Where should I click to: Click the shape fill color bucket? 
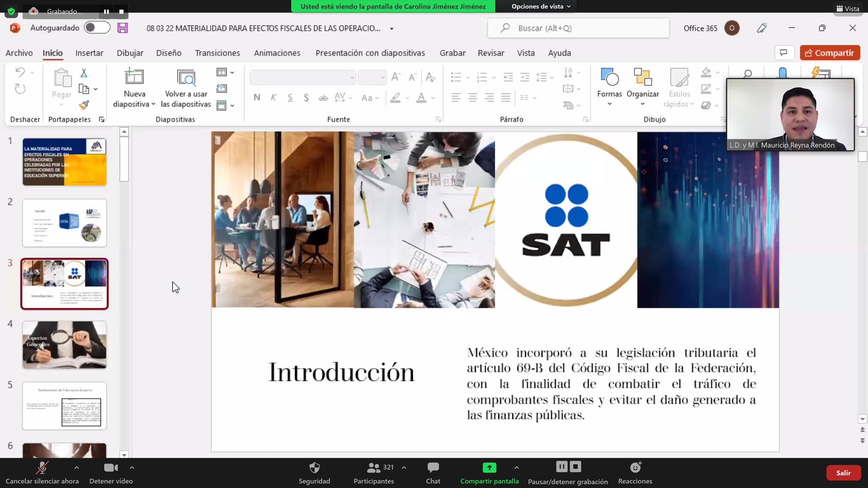coord(706,72)
